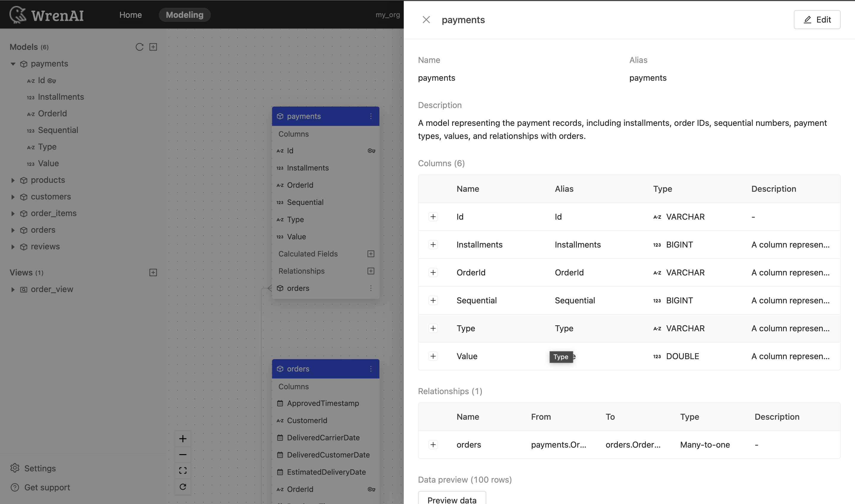This screenshot has height=504, width=855.
Task: Fit diagram to view
Action: pos(183,470)
